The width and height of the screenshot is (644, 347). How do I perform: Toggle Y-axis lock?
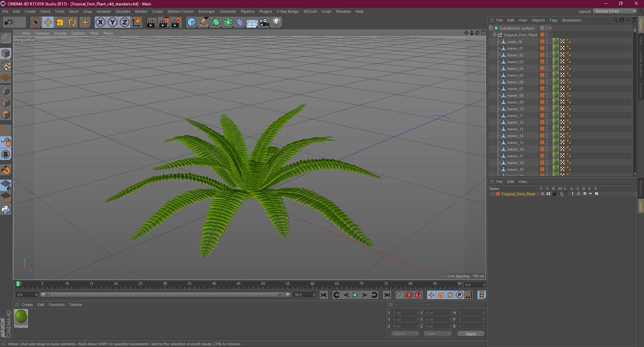[113, 23]
